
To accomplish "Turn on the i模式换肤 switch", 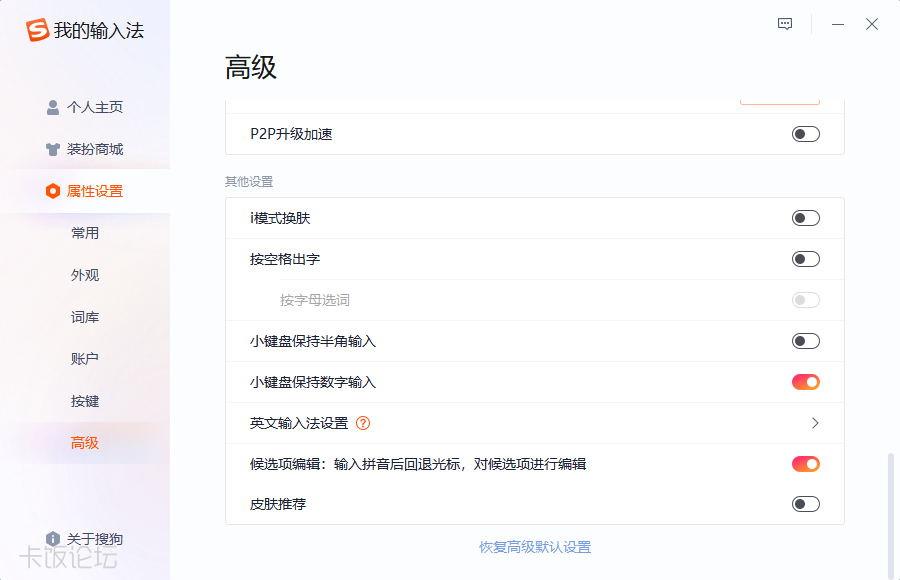I will (804, 217).
